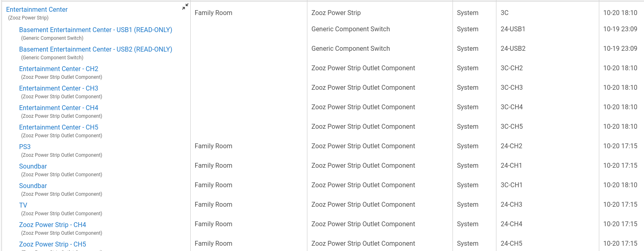The height and width of the screenshot is (251, 644).
Task: Open the Soundbar device with ID 3C-CH1
Action: click(33, 186)
